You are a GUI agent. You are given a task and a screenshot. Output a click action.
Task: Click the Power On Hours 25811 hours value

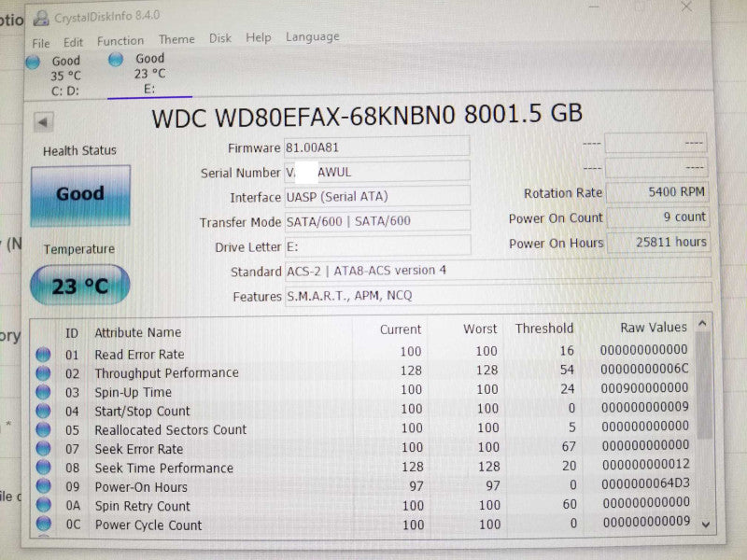tap(658, 243)
